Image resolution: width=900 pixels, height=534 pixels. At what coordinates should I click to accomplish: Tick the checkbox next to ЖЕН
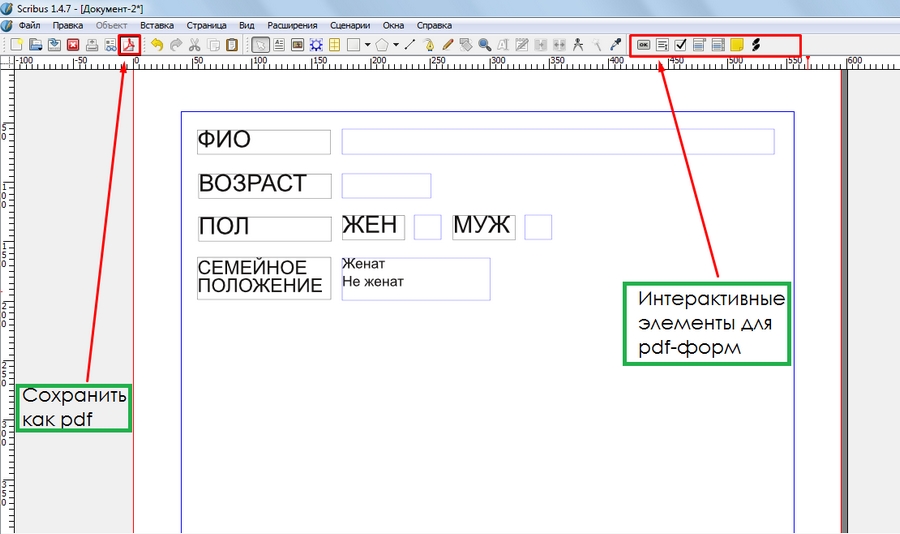[x=428, y=227]
